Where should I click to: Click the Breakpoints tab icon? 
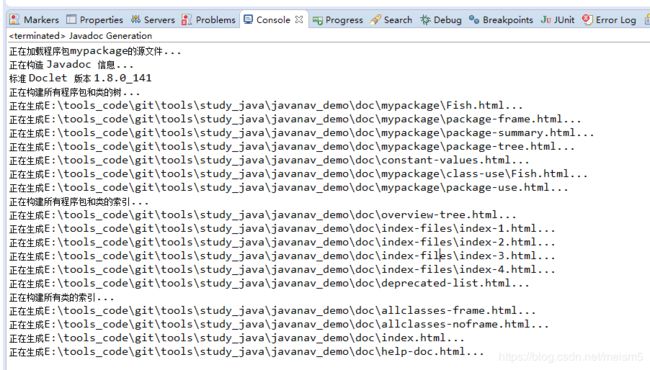pyautogui.click(x=474, y=19)
